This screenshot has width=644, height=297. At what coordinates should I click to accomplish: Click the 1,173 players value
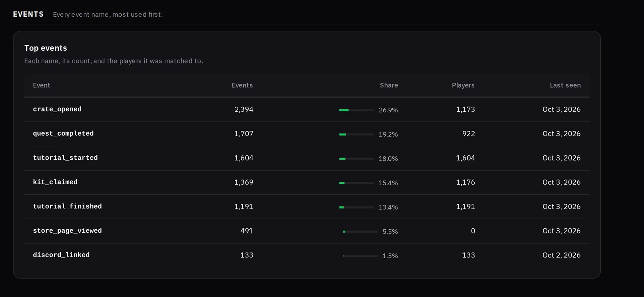click(466, 109)
